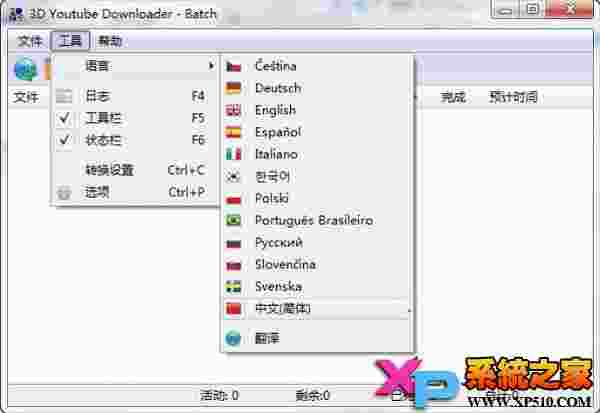600x413 pixels.
Task: Click the application icon in title bar
Action: point(17,15)
